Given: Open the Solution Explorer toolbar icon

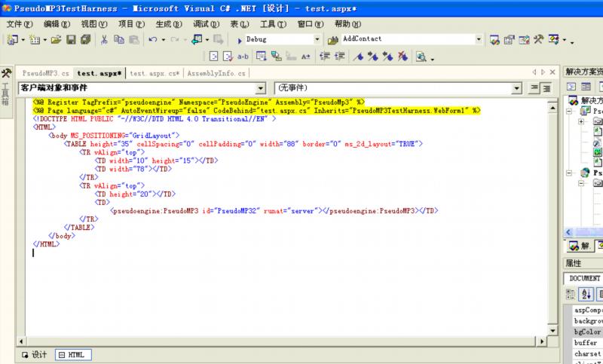Looking at the screenshot, I should (494, 39).
